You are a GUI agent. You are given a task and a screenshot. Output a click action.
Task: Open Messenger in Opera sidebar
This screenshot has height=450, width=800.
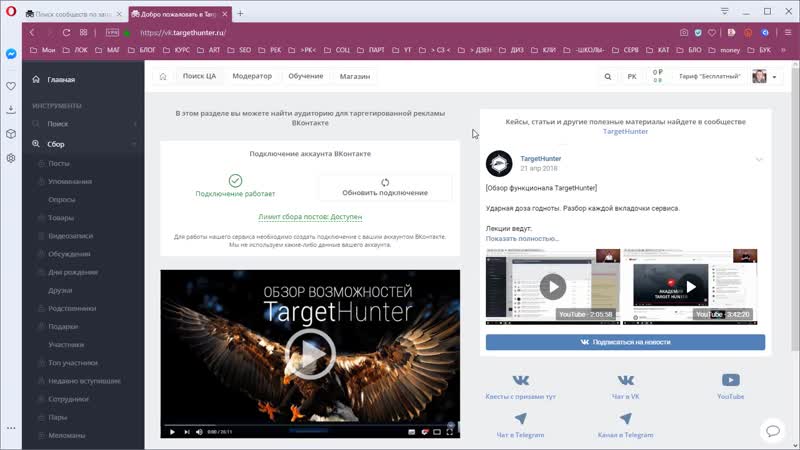pos(11,54)
